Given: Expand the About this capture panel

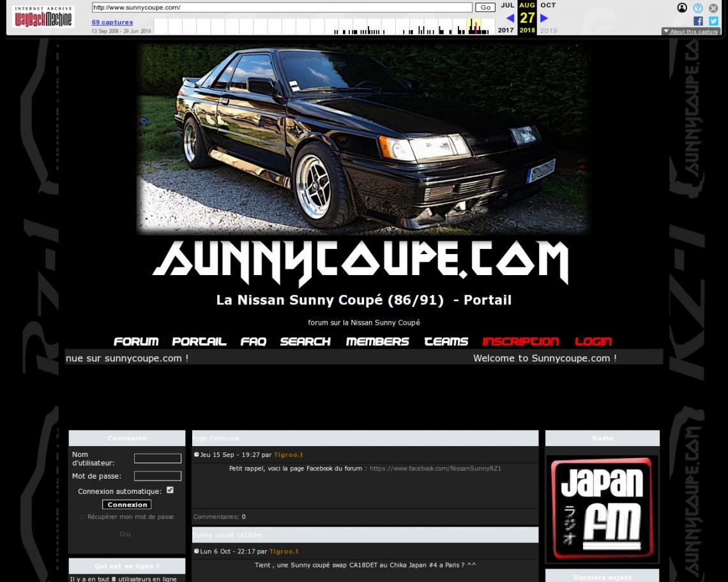Looking at the screenshot, I should click(691, 31).
